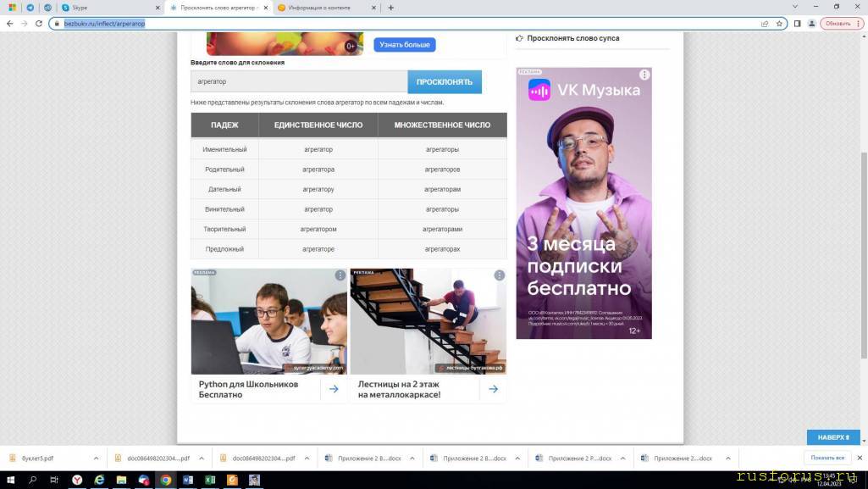Switch to the Skype tab

tap(108, 8)
